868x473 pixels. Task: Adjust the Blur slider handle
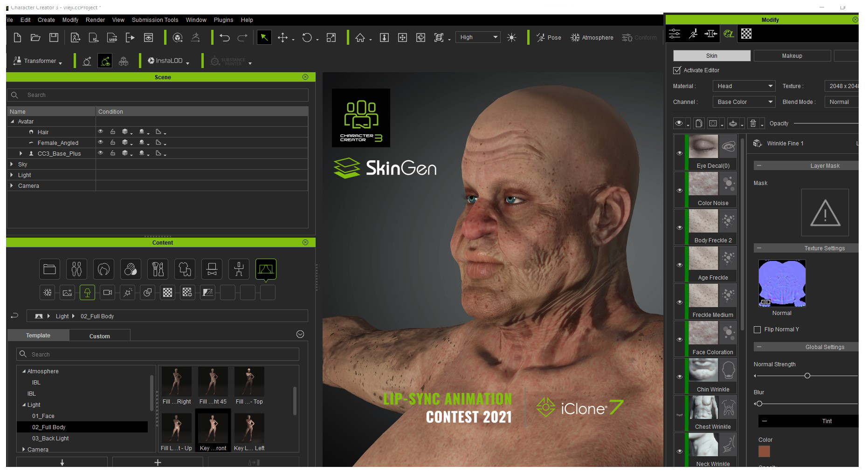tap(759, 404)
